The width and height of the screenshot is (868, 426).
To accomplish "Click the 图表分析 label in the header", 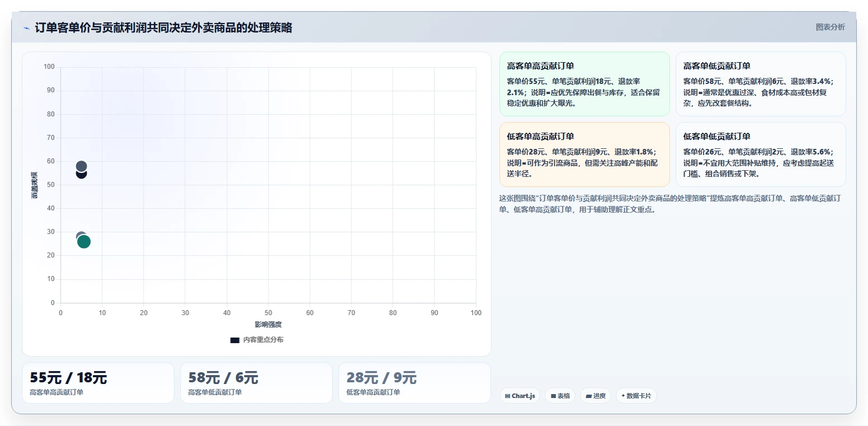I will point(830,27).
